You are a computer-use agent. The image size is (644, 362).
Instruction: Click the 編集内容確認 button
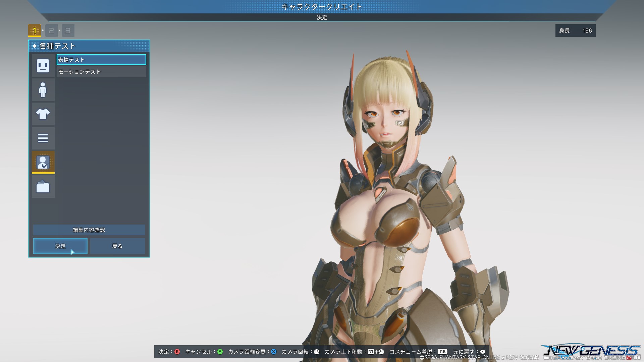89,230
